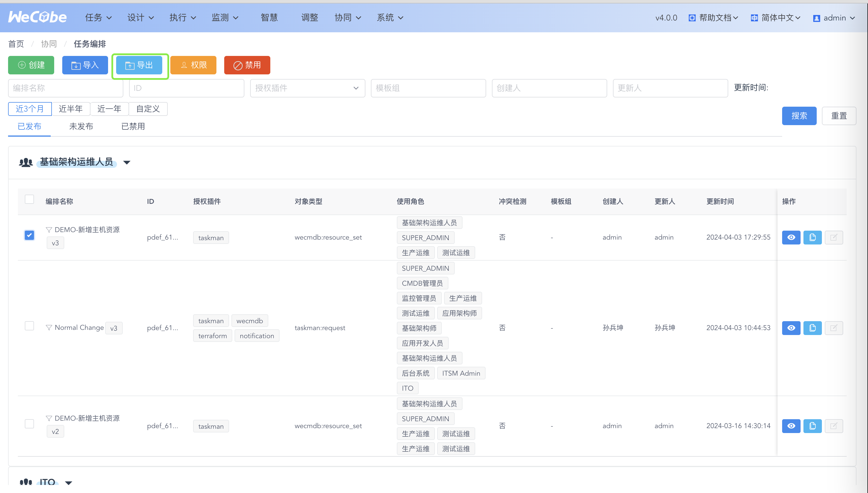The width and height of the screenshot is (868, 493).
Task: Click the ITSM Admin role tag
Action: click(x=461, y=373)
